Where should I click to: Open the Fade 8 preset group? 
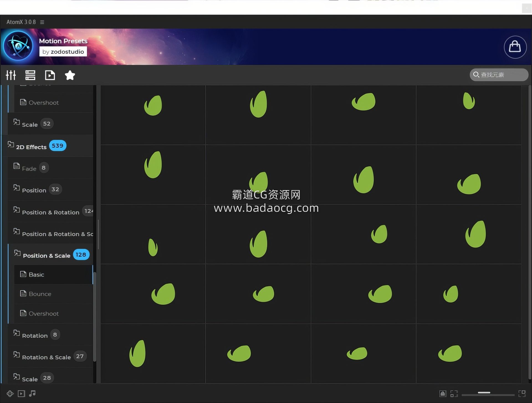(51, 168)
